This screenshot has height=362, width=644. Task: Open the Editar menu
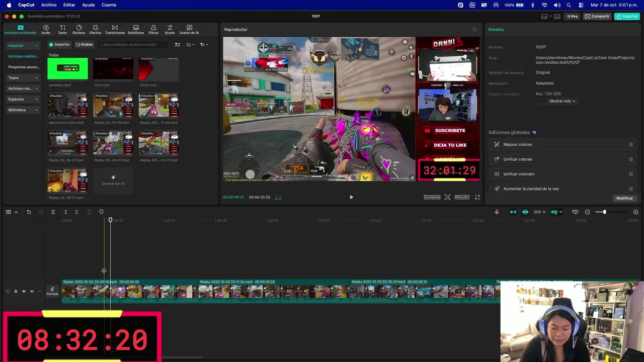(69, 5)
